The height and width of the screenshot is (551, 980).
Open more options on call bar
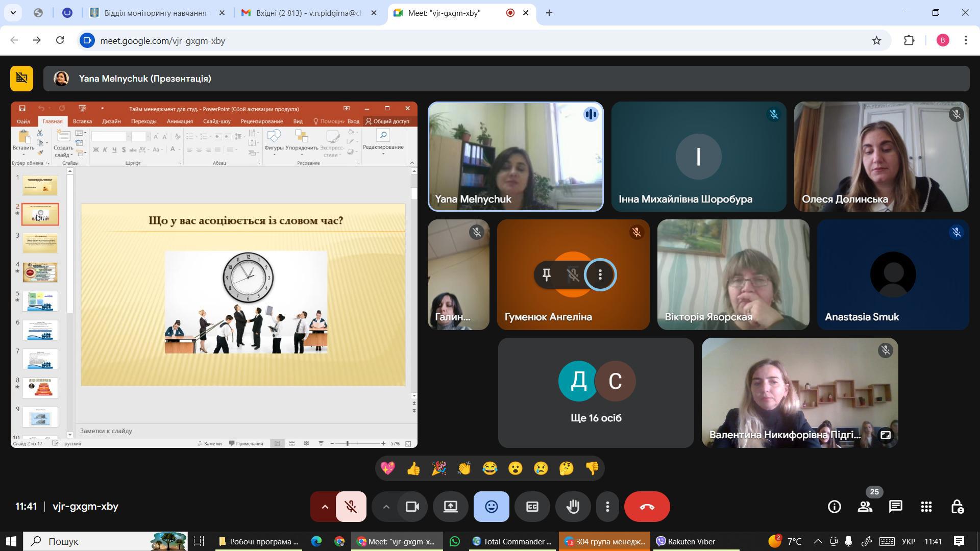click(x=607, y=507)
